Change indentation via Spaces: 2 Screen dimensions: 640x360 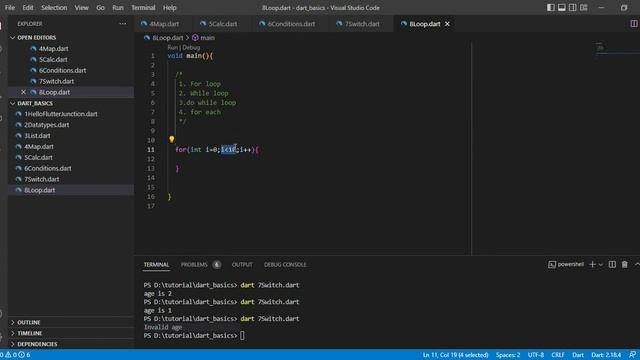508,355
